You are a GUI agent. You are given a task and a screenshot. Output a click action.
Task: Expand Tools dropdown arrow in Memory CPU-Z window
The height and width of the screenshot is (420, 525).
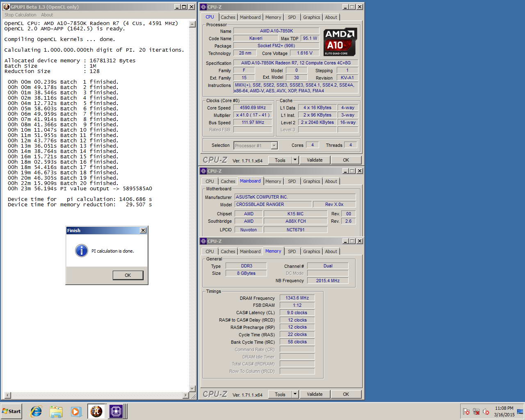295,394
